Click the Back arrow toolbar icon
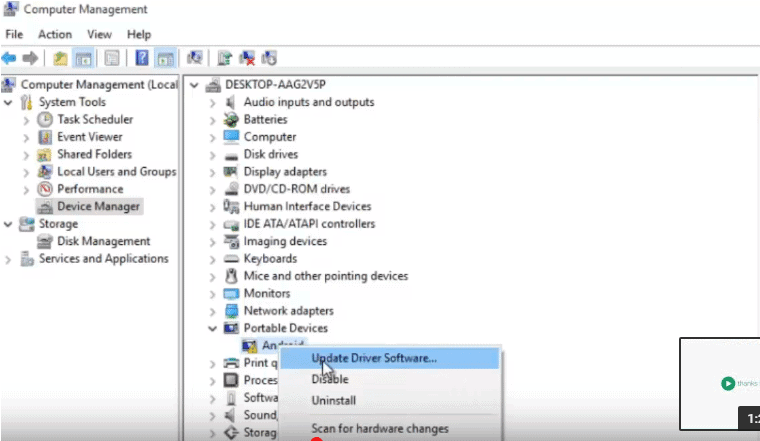Screen dimensions: 760x441 (x=9, y=59)
